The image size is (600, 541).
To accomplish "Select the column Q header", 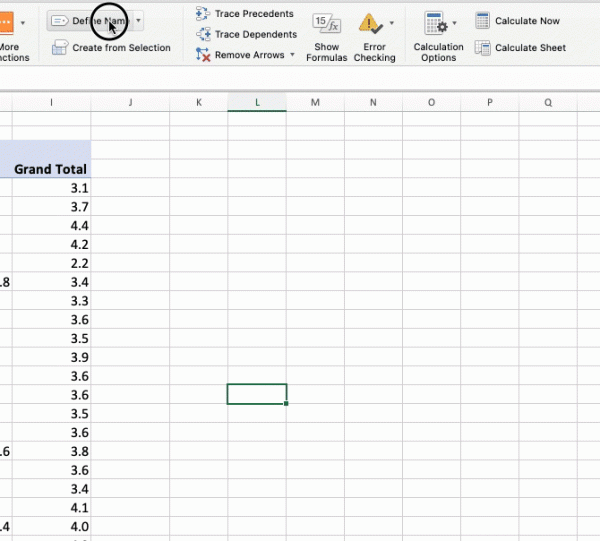I will pos(548,102).
